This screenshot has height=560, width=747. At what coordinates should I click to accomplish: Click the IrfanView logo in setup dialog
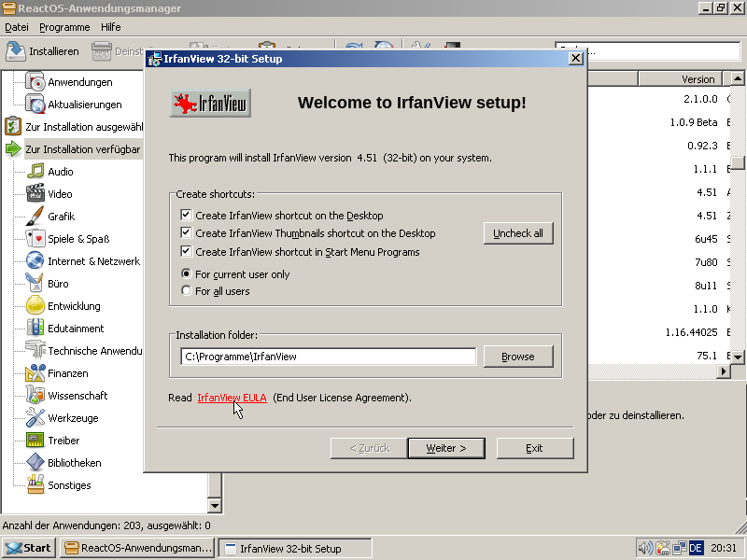210,103
